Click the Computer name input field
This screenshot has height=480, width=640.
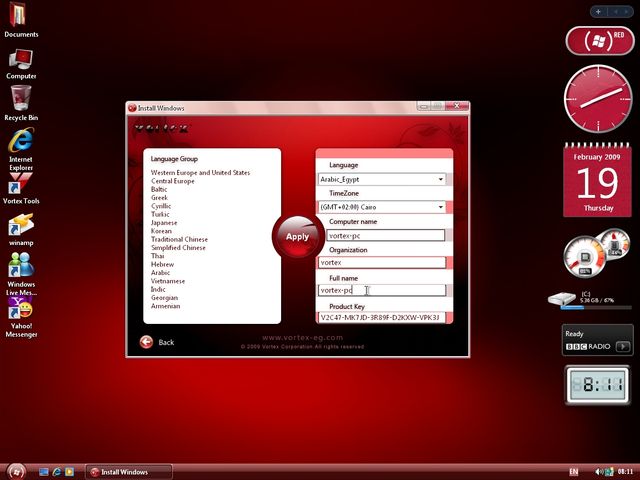pos(385,236)
